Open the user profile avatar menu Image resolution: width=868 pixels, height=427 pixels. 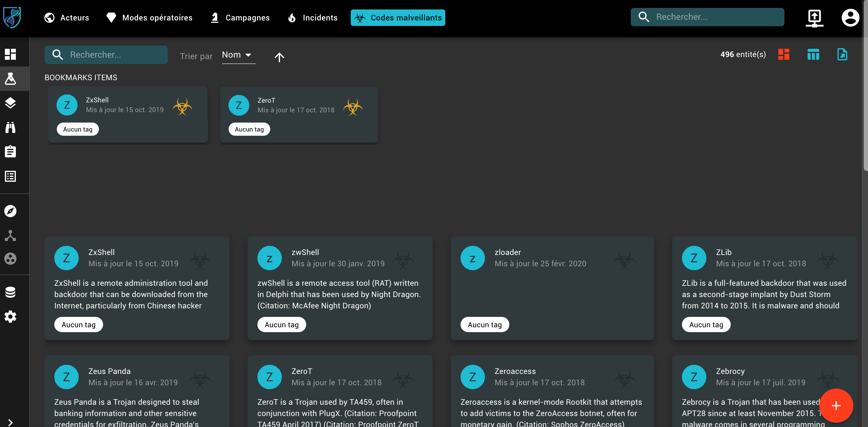(850, 17)
